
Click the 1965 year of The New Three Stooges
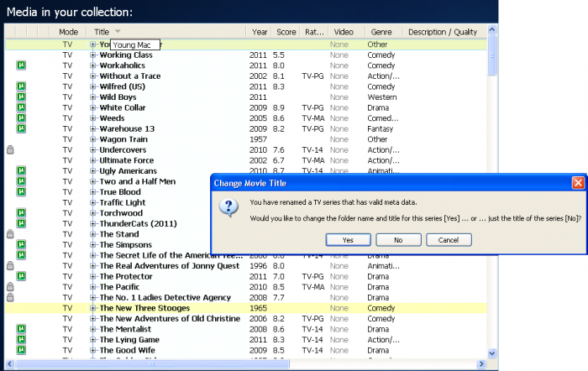click(x=258, y=308)
